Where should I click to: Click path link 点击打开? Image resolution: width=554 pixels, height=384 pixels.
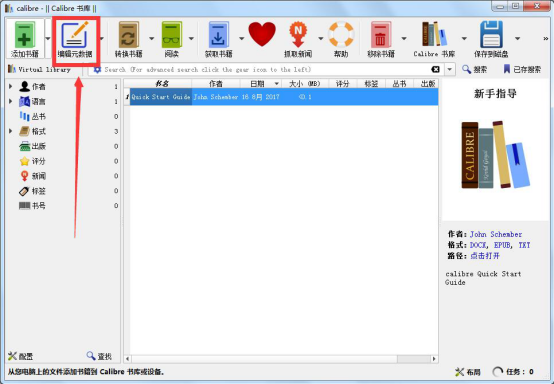pyautogui.click(x=485, y=256)
